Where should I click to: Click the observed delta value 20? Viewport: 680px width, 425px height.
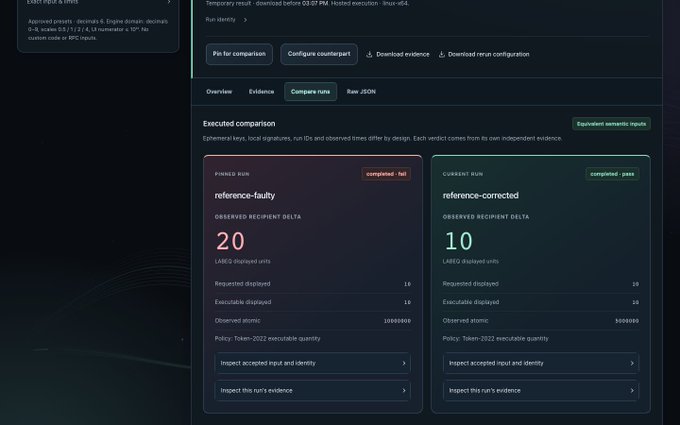[231, 241]
